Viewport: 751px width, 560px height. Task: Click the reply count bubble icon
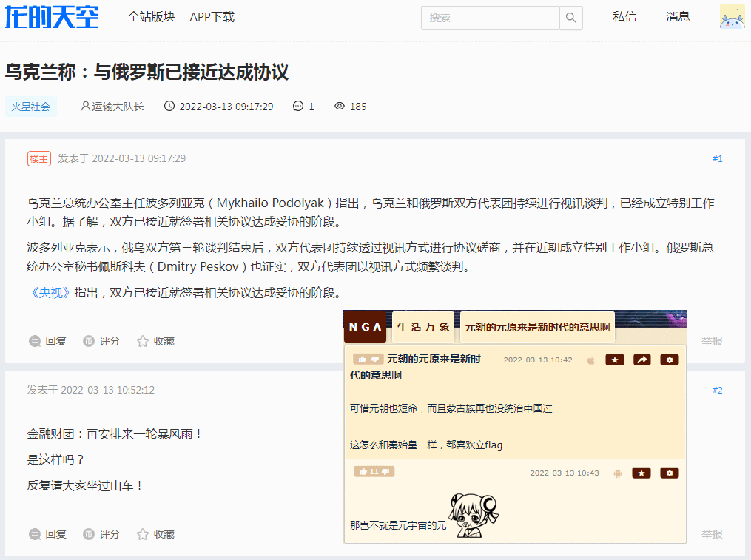coord(298,106)
